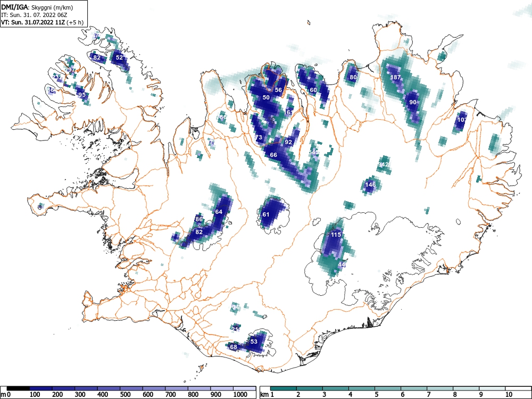Click the pale lavender swatch between 900 and 1000
This screenshot has height=399, width=532.
click(x=222, y=388)
